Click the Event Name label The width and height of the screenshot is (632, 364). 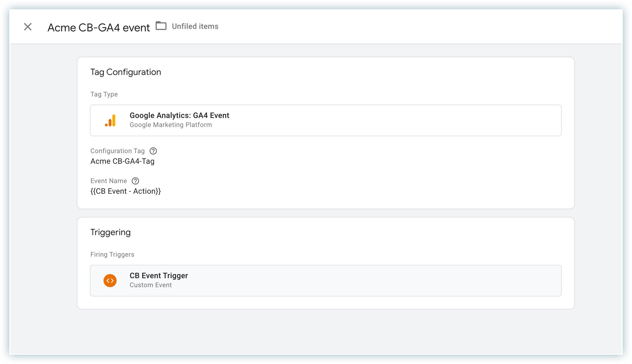(108, 181)
